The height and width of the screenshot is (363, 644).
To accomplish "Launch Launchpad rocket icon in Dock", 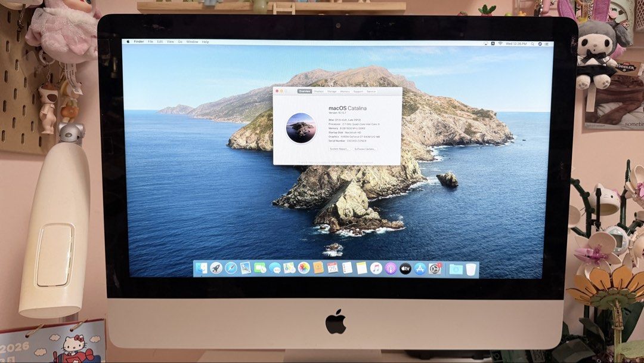I will 216,269.
